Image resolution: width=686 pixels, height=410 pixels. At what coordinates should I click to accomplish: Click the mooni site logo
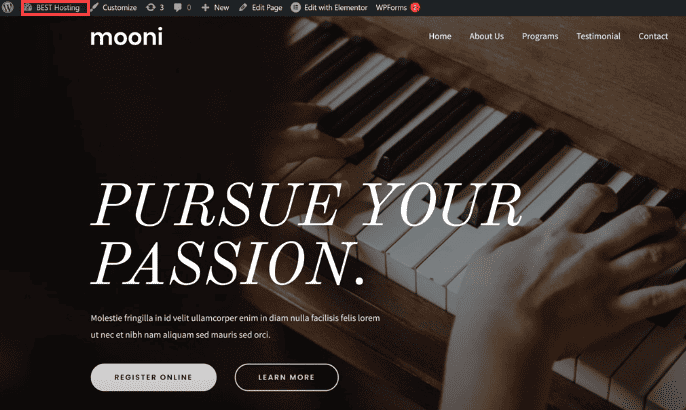pyautogui.click(x=126, y=37)
